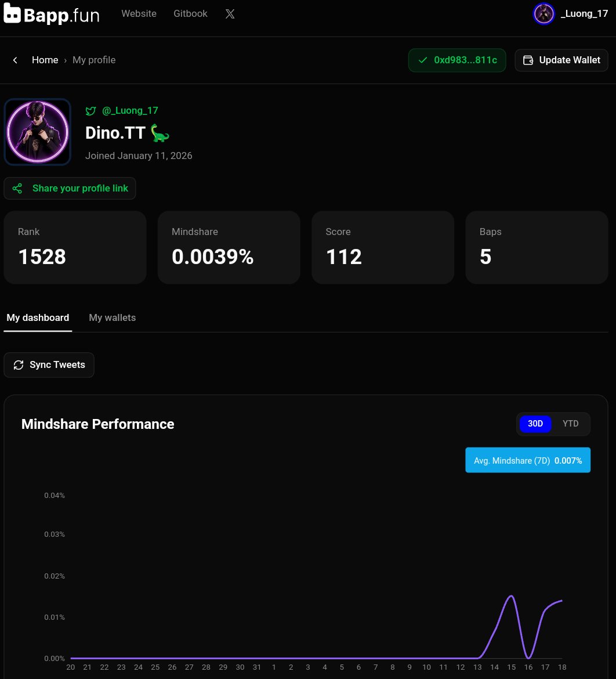This screenshot has width=616, height=679.
Task: Switch to My dashboard tab
Action: pyautogui.click(x=38, y=318)
